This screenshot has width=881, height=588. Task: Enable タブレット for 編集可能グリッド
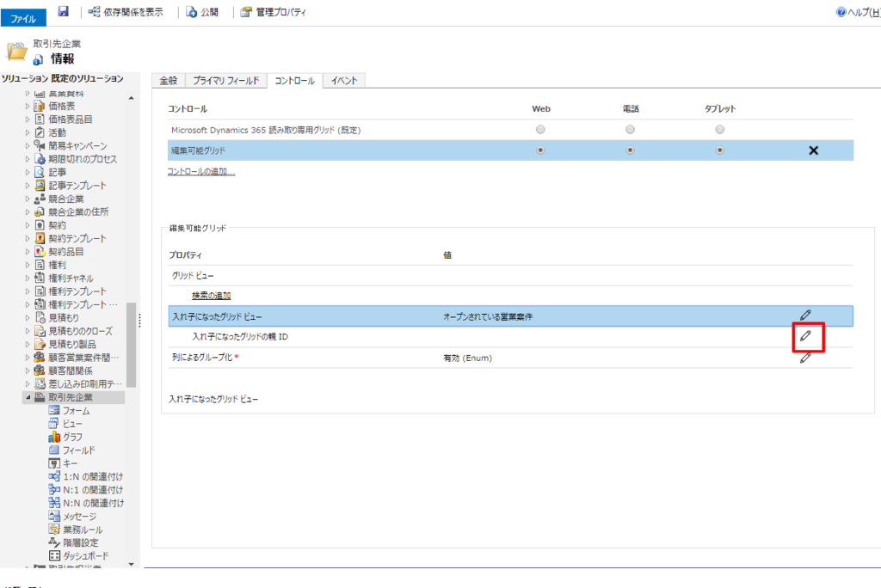coord(718,150)
